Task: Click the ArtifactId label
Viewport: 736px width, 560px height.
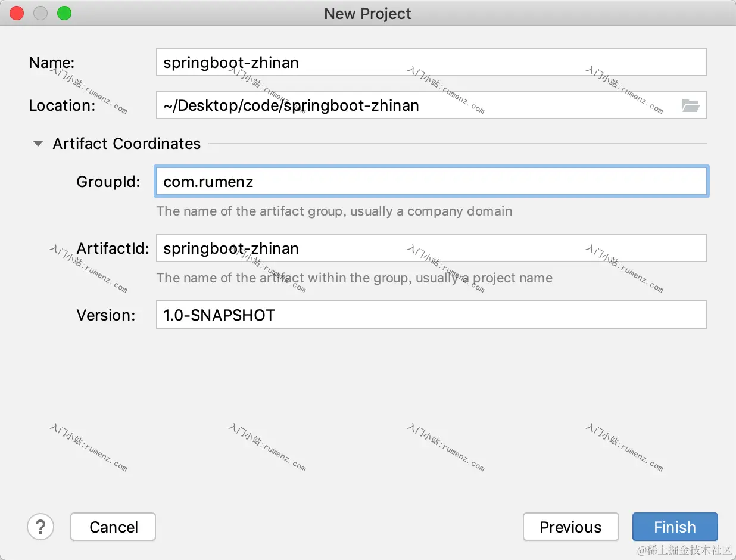Action: 113,248
